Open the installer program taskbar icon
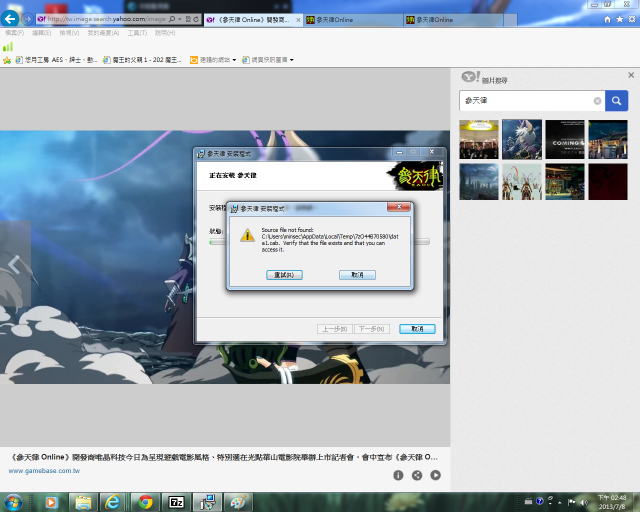The width and height of the screenshot is (640, 512). tap(207, 502)
